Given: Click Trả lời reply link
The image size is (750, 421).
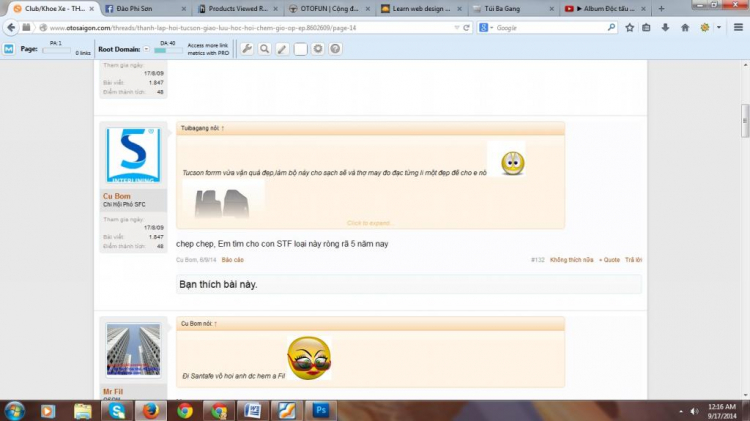Looking at the screenshot, I should point(633,260).
